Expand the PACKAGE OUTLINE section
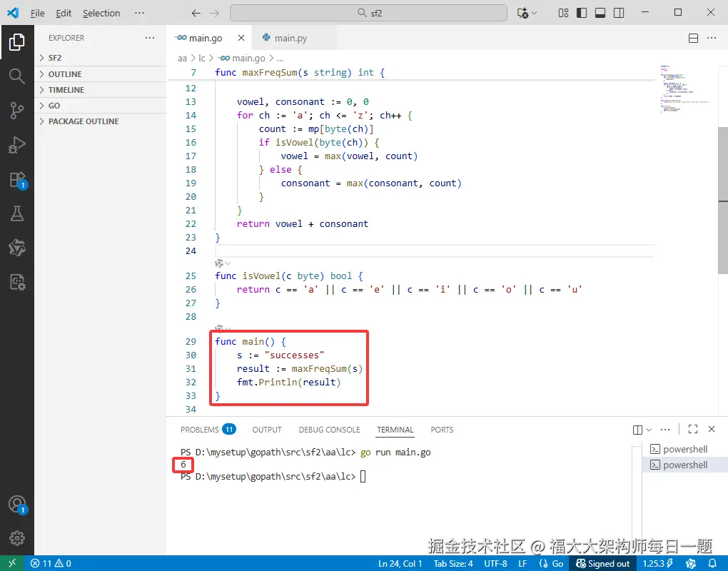 101,121
